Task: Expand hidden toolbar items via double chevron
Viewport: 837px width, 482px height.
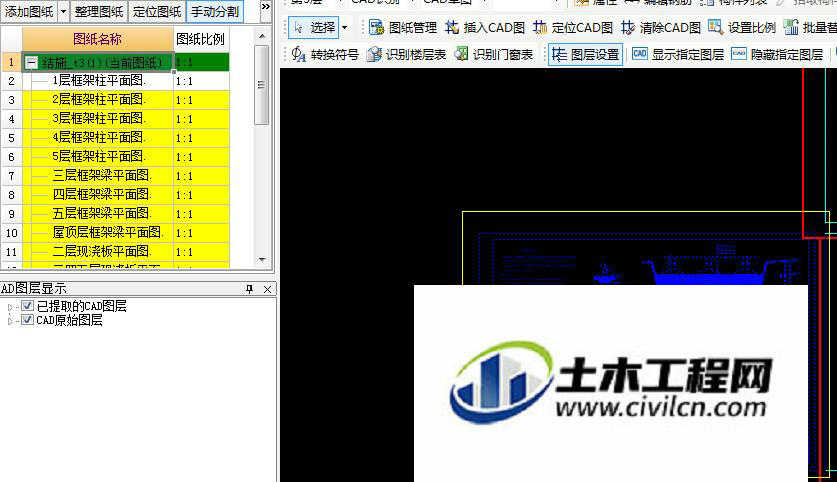Action: 266,7
